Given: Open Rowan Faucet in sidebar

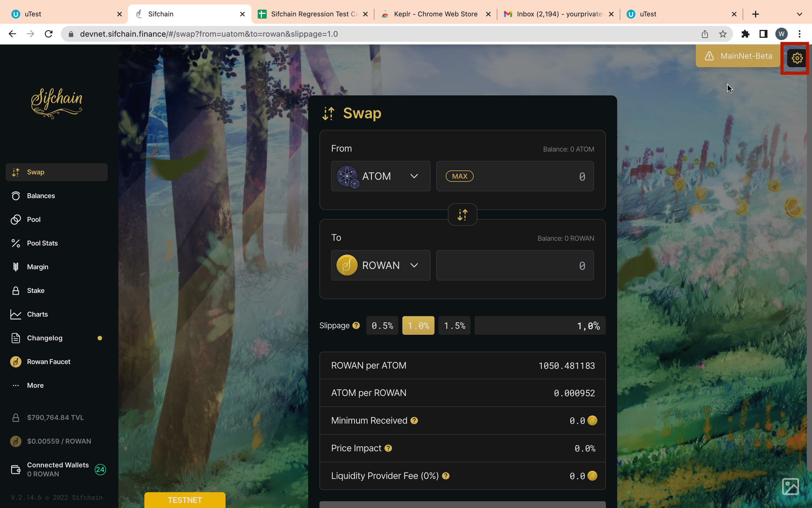Looking at the screenshot, I should click(56, 362).
